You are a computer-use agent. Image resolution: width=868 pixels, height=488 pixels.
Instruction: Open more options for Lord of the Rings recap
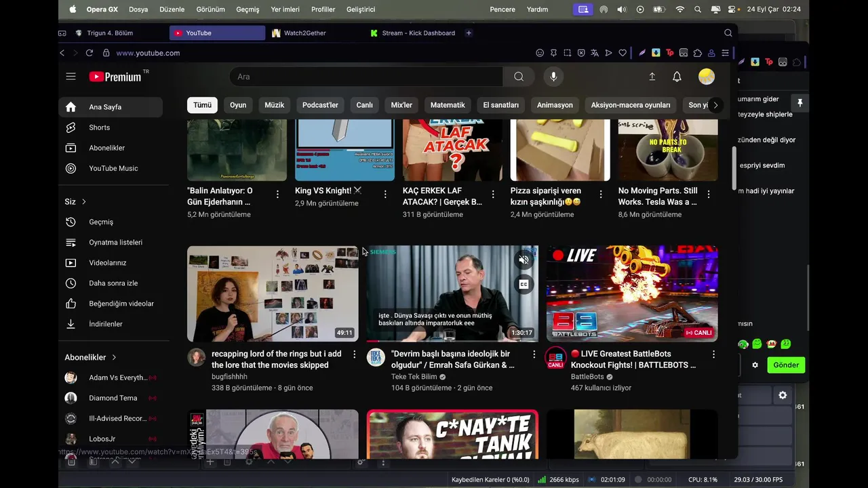click(x=354, y=354)
